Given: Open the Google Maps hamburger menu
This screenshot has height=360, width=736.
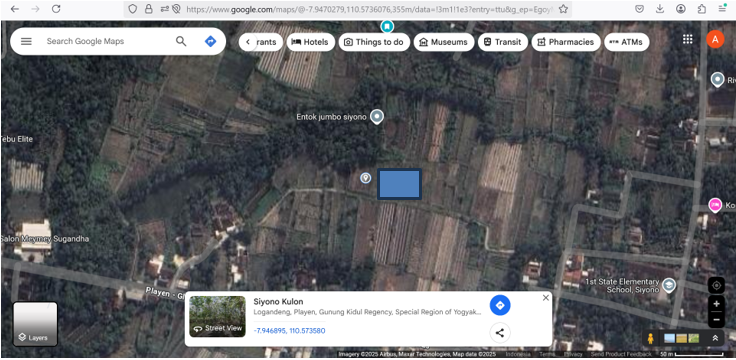Looking at the screenshot, I should [26, 41].
